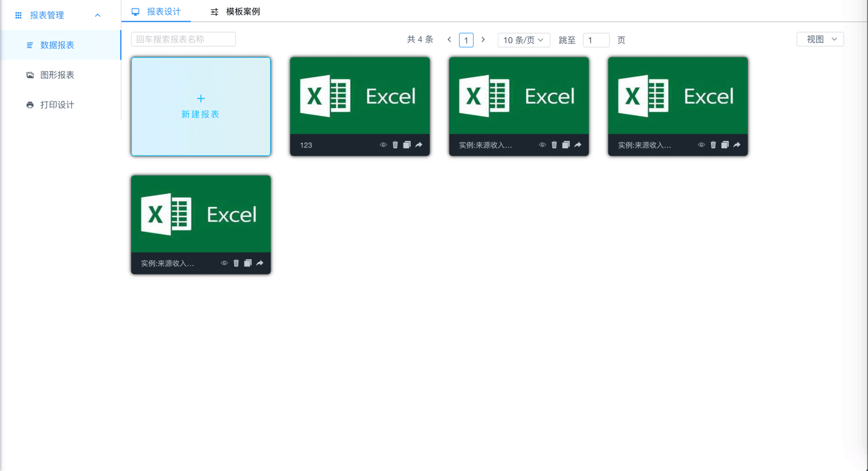Click the eye icon on the rightmost top-row card
Image resolution: width=868 pixels, height=471 pixels.
pyautogui.click(x=702, y=145)
